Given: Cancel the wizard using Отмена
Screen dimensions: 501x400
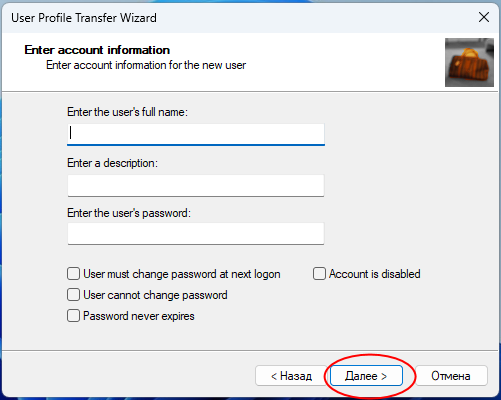Looking at the screenshot, I should pyautogui.click(x=451, y=376).
